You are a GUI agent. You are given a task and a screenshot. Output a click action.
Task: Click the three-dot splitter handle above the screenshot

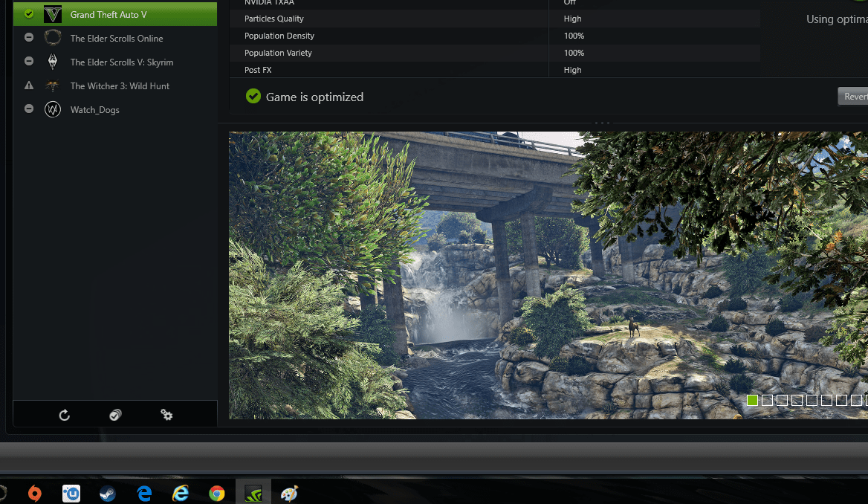point(602,123)
